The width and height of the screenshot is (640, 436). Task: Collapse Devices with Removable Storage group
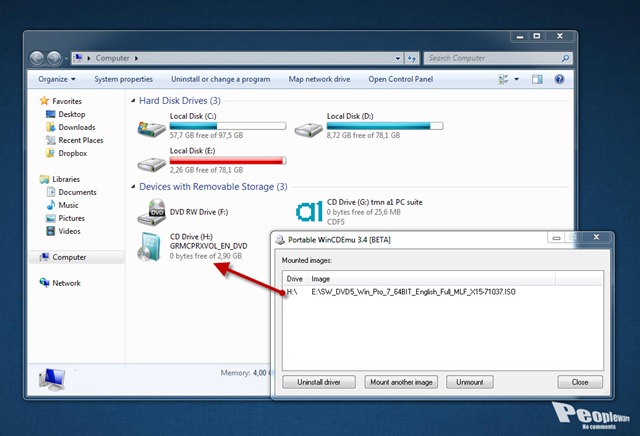(x=133, y=187)
